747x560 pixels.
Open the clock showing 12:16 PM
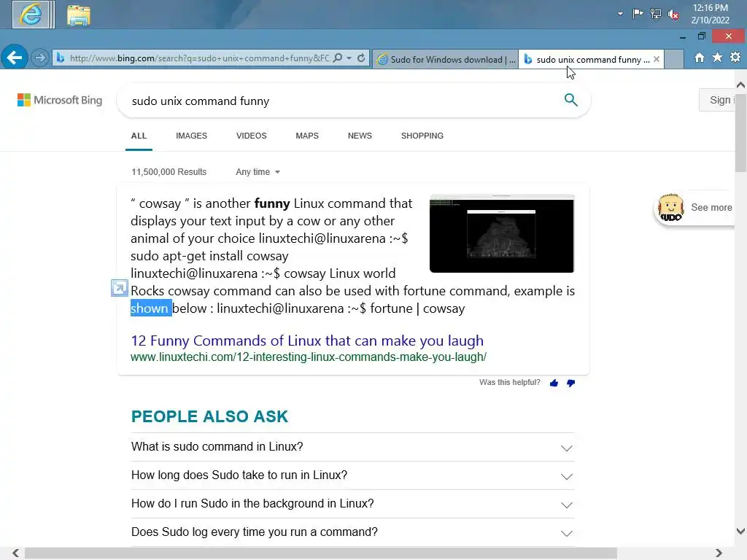point(711,14)
